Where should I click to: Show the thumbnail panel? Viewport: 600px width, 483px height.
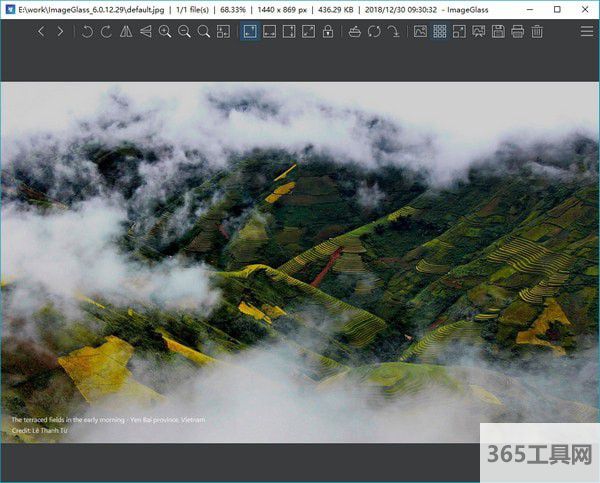tap(420, 32)
